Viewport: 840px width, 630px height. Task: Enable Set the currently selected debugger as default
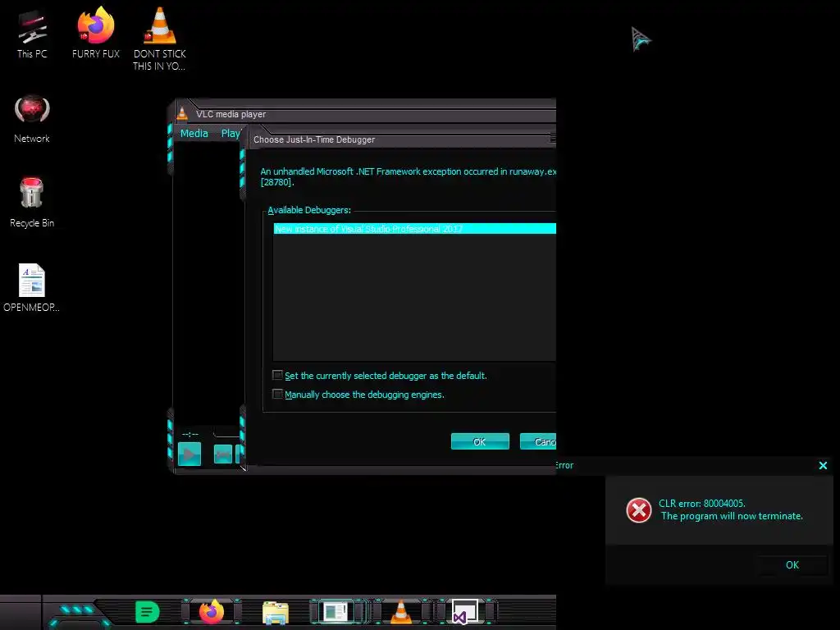277,375
